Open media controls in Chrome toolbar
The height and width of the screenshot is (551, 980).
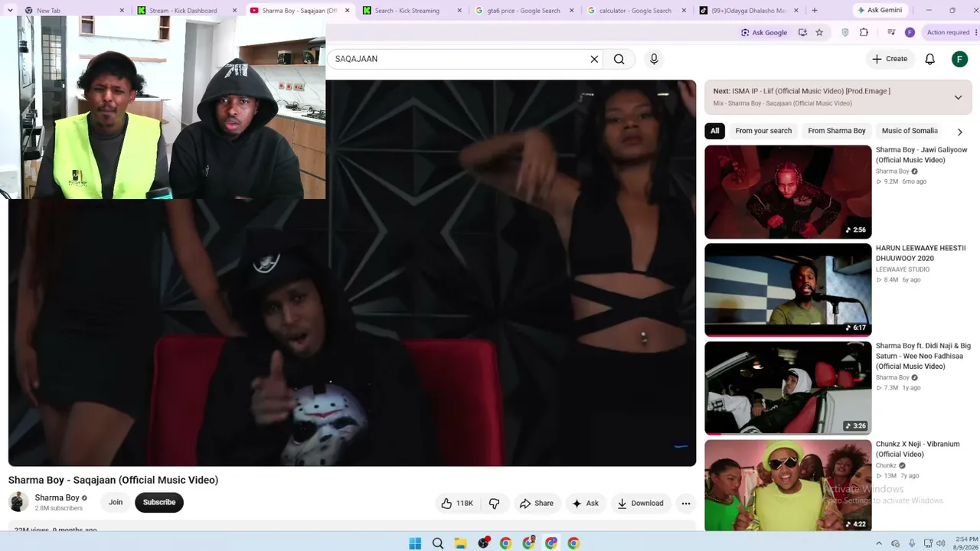tap(890, 32)
